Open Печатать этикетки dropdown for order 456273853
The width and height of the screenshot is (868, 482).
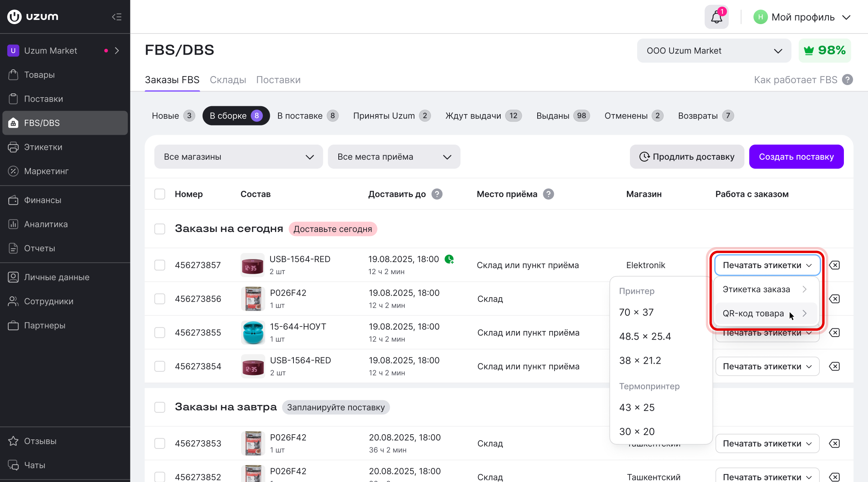[767, 444]
